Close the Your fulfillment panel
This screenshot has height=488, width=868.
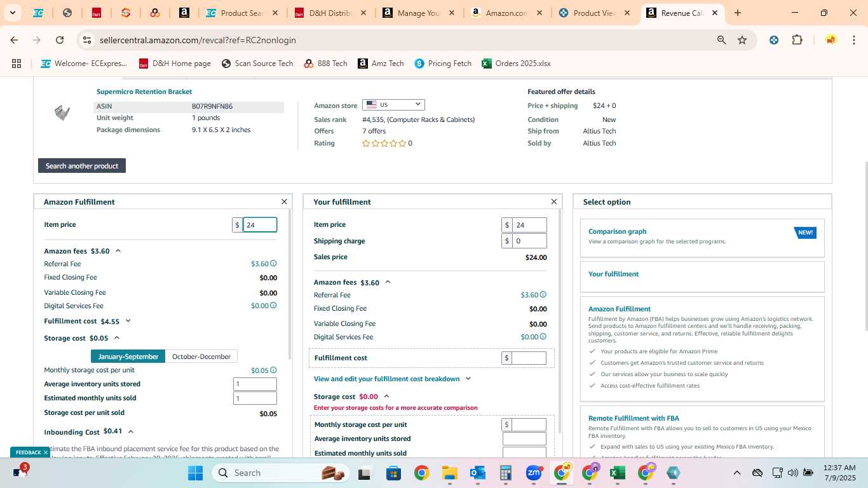pos(554,201)
